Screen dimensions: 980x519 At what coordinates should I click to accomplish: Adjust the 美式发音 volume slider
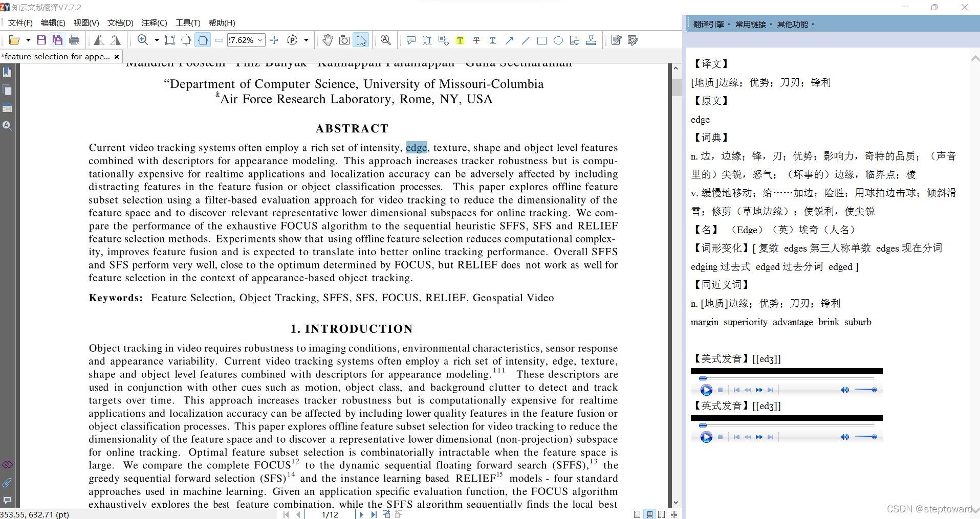click(866, 390)
